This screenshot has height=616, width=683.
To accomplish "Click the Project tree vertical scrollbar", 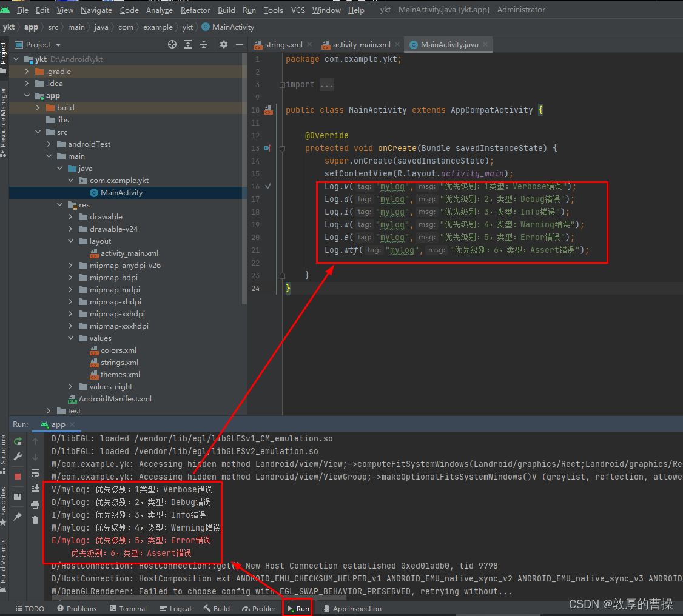I will click(x=244, y=178).
